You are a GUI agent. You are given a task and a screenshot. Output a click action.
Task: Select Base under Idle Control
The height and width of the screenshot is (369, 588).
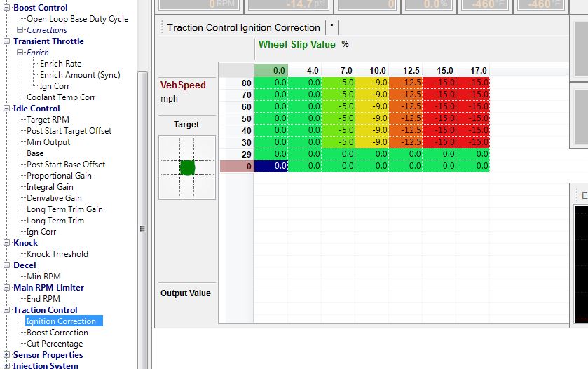[35, 153]
